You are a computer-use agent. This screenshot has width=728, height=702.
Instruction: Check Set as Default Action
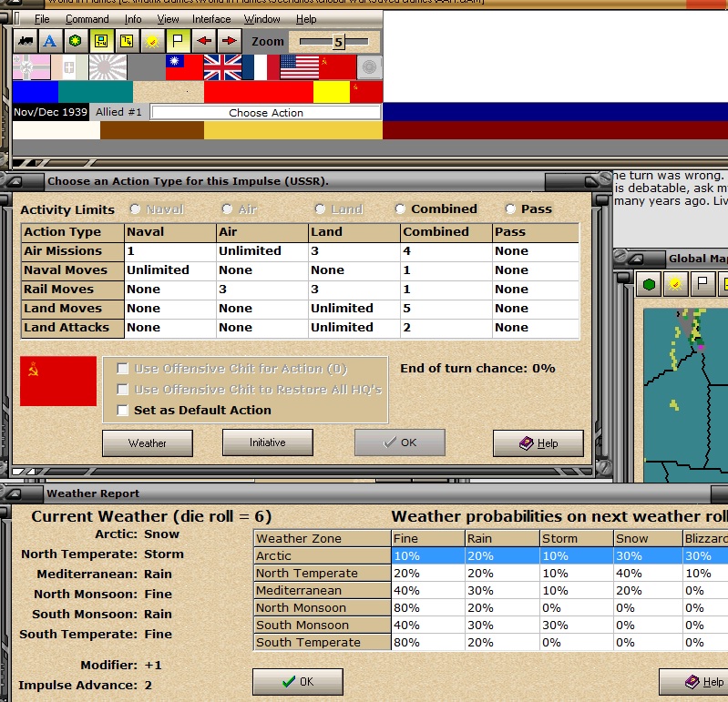(x=123, y=410)
